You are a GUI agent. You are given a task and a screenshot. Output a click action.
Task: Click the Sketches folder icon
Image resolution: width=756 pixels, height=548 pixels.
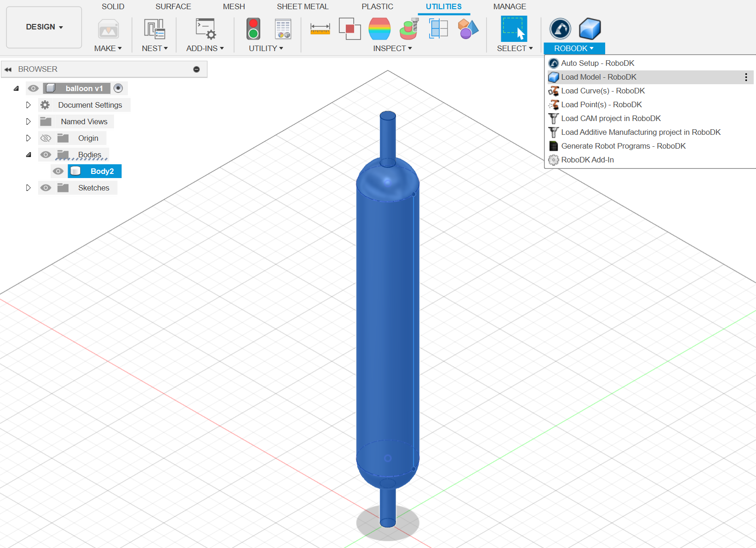[x=63, y=188]
